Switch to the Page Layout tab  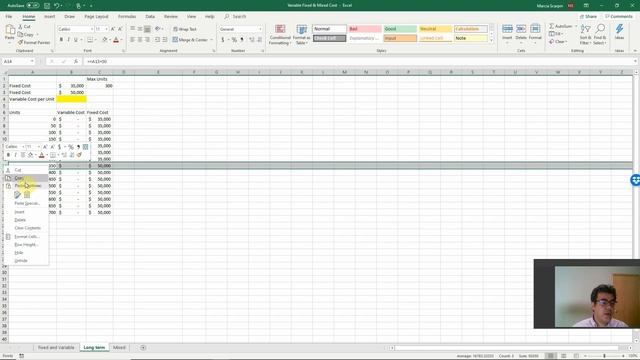point(96,17)
